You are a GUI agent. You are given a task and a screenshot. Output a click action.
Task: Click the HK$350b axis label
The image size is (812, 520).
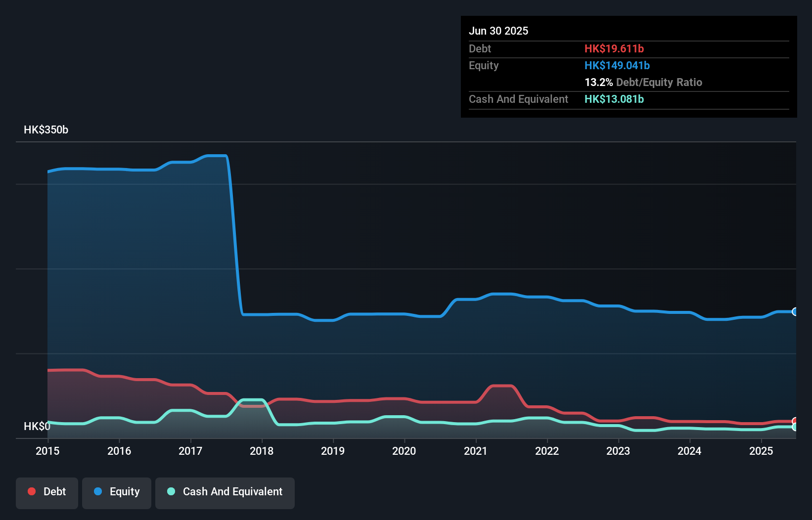pos(46,130)
